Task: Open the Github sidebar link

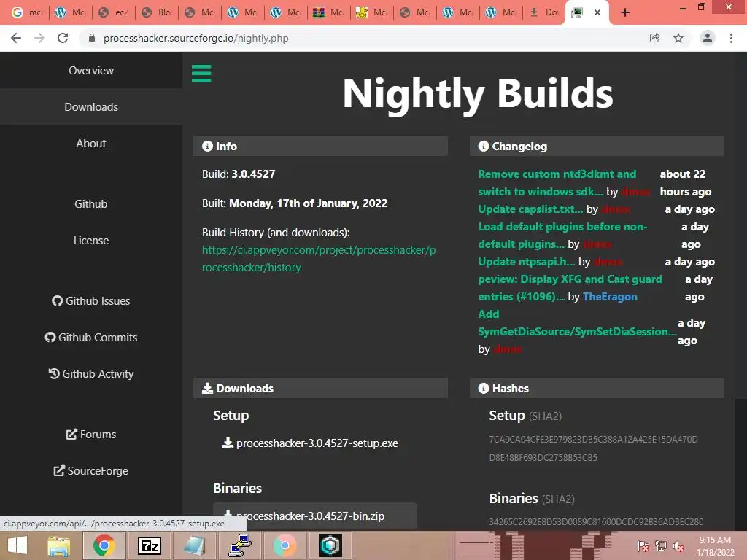Action: click(91, 204)
